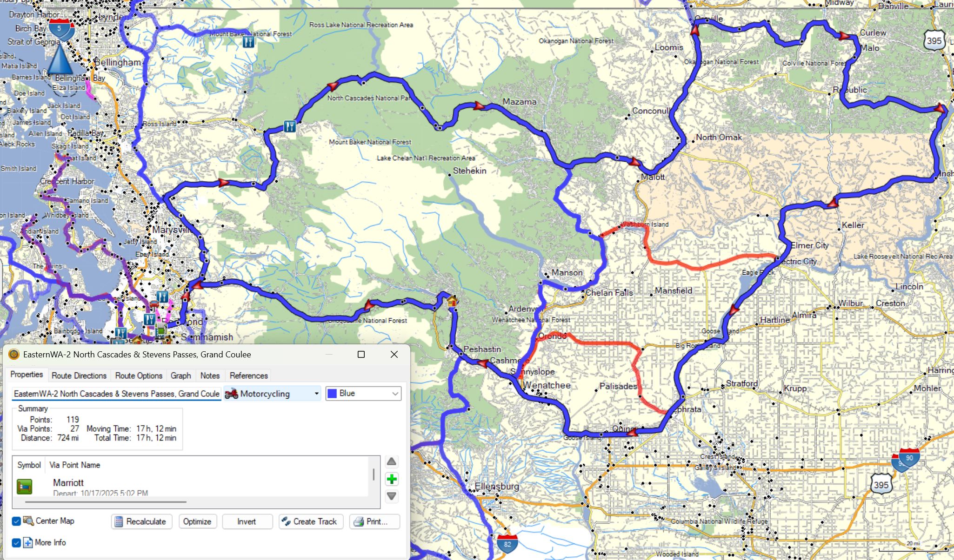The height and width of the screenshot is (560, 954).
Task: Switch to the Route Directions tab
Action: click(x=79, y=376)
